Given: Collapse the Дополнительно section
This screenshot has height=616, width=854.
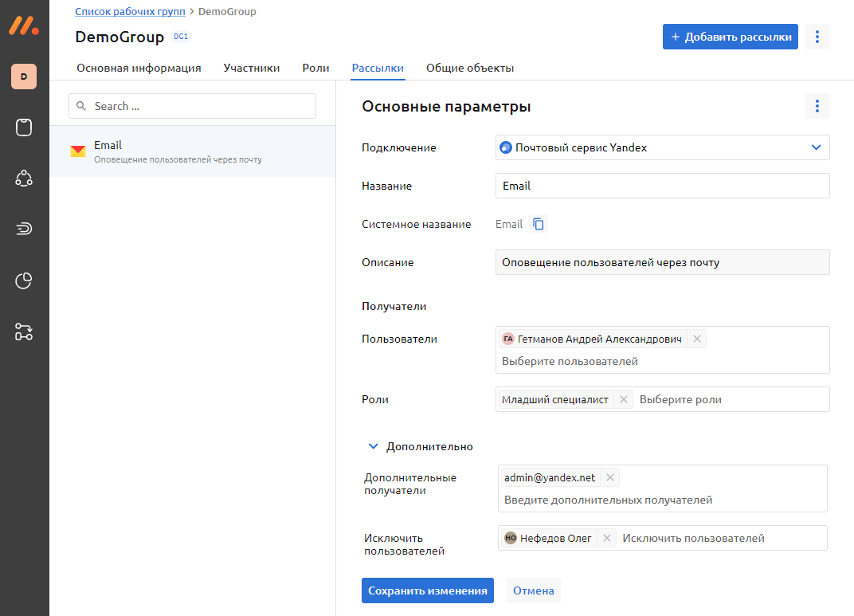Looking at the screenshot, I should click(x=373, y=446).
